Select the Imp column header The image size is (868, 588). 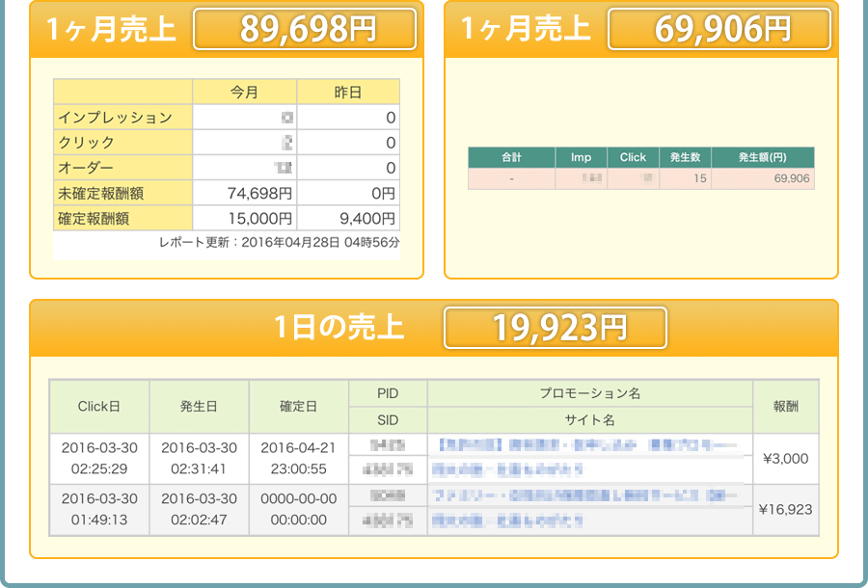581,157
